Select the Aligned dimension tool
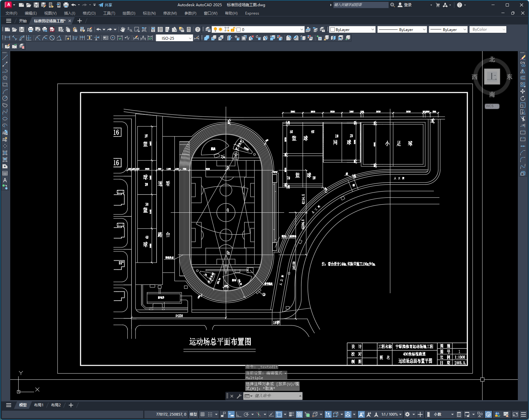Screen dimensions: 529x420 (x=15, y=38)
